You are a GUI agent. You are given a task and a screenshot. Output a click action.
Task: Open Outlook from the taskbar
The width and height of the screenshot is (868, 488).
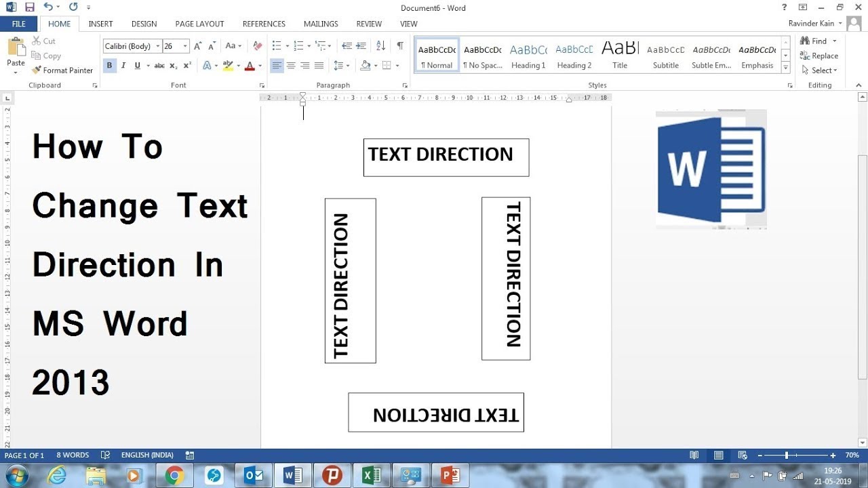click(x=254, y=476)
